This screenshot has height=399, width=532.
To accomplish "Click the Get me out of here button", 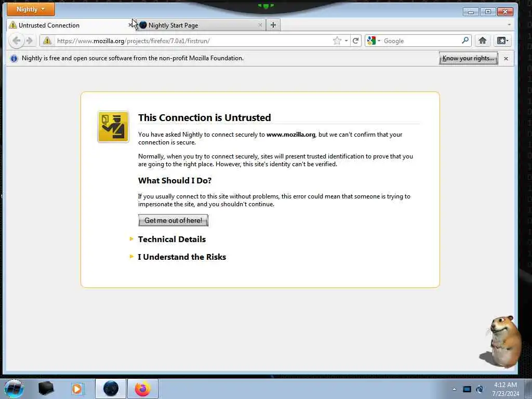I will (x=173, y=220).
